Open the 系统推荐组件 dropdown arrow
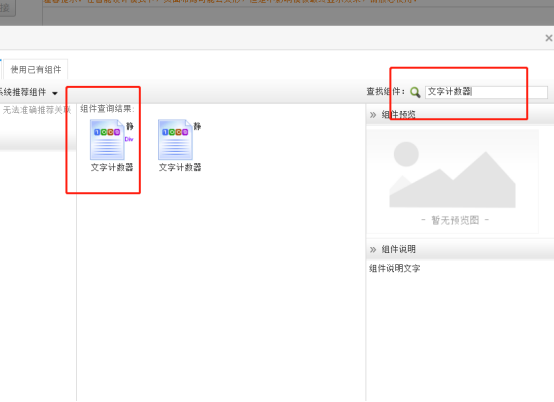The height and width of the screenshot is (402, 554). click(x=55, y=93)
